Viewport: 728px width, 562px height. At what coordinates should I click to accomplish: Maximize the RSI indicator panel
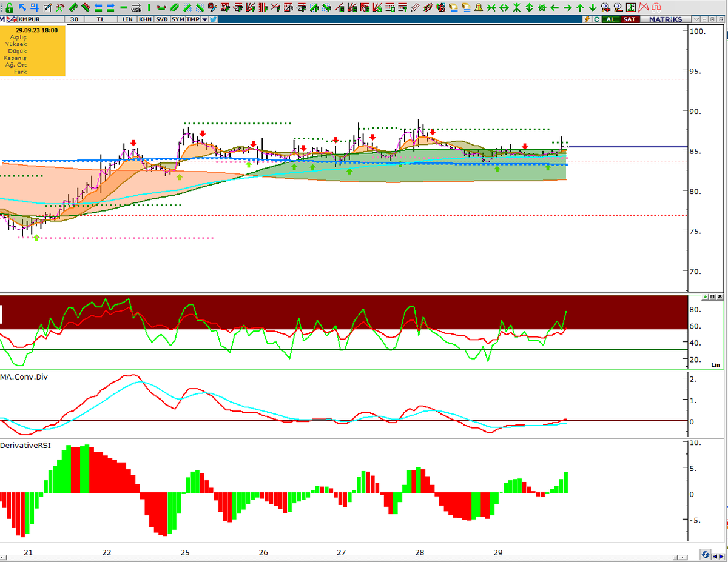point(713,296)
